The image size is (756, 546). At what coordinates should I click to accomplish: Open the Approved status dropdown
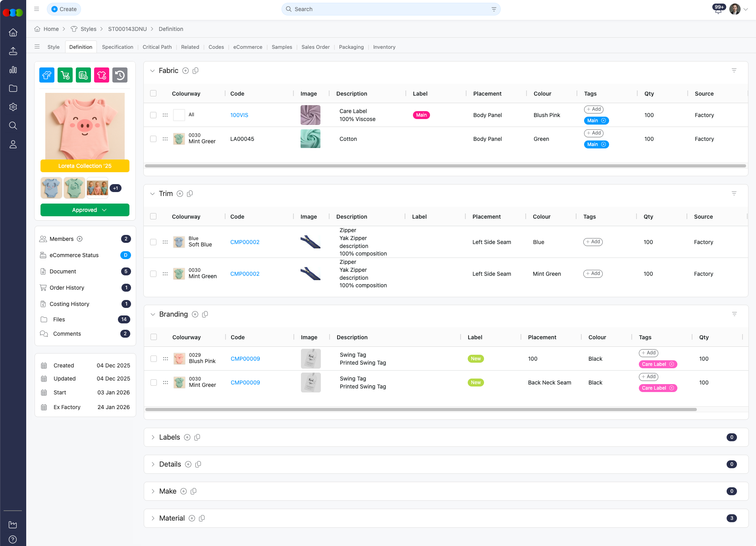point(85,210)
